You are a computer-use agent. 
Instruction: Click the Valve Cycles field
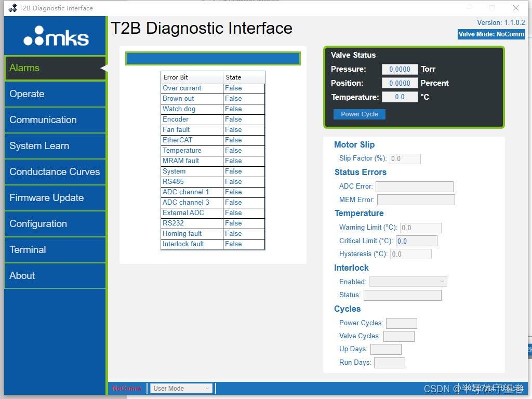tap(398, 336)
